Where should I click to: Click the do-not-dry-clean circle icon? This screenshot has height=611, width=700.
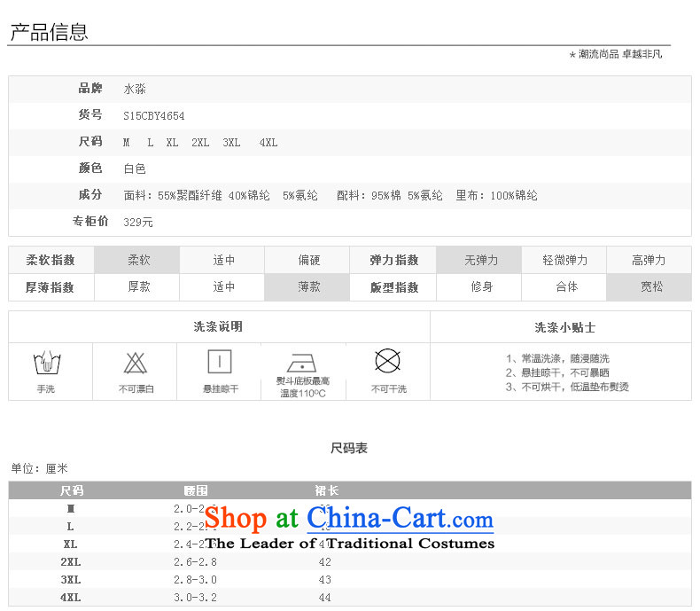[388, 362]
